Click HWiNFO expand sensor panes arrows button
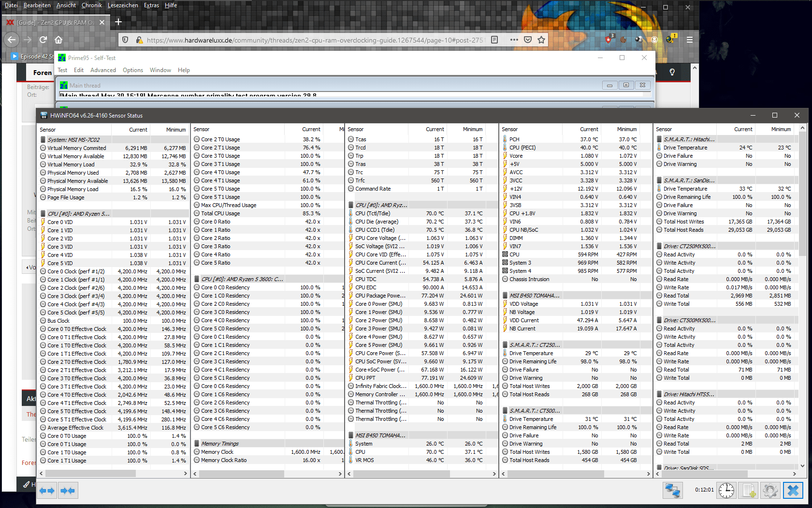812x508 pixels. point(47,491)
